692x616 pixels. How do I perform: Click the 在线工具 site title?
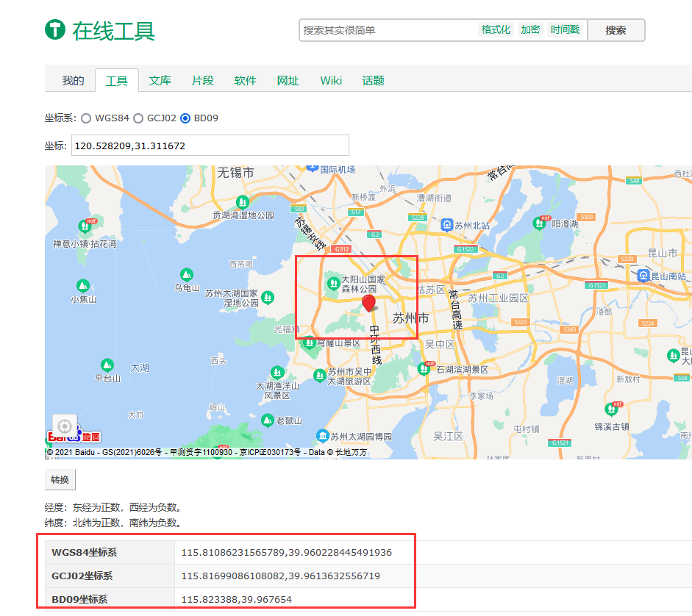(114, 31)
